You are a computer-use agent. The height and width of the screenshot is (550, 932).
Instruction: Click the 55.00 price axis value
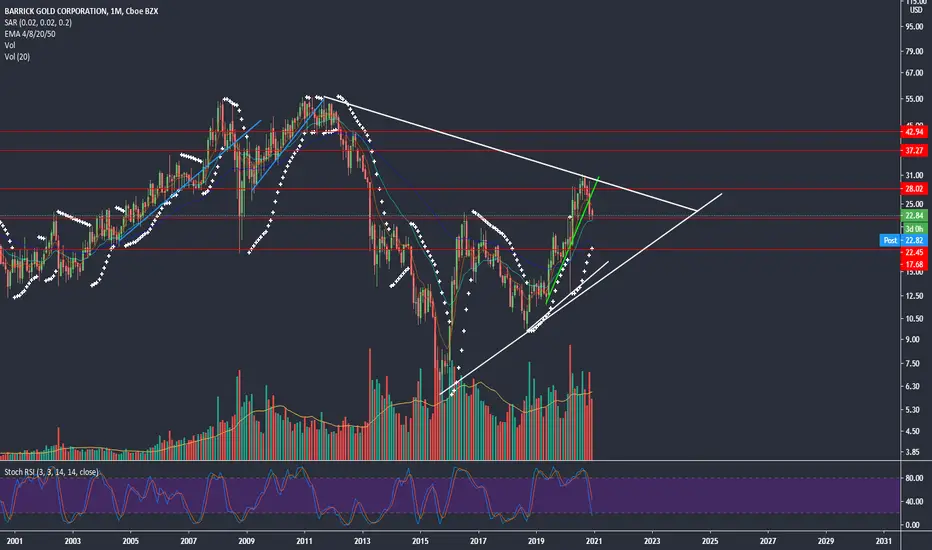(914, 99)
